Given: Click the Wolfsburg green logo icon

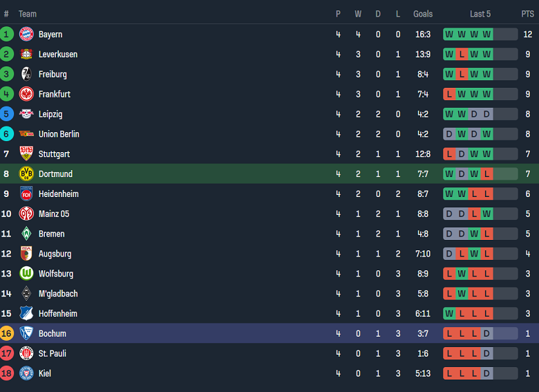Looking at the screenshot, I should [26, 273].
